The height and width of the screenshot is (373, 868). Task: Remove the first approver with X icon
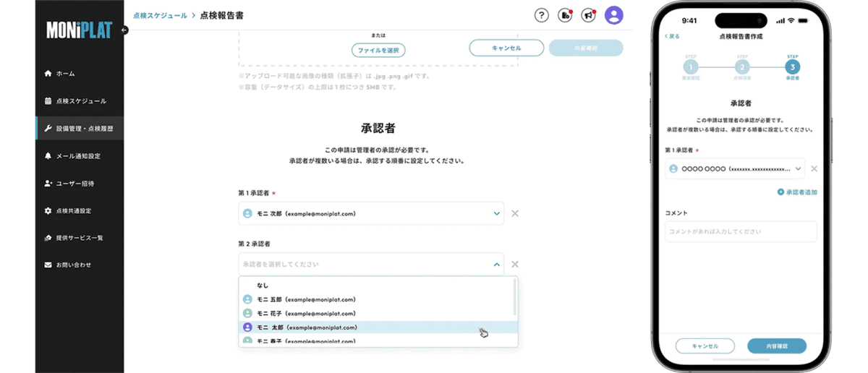tap(515, 213)
